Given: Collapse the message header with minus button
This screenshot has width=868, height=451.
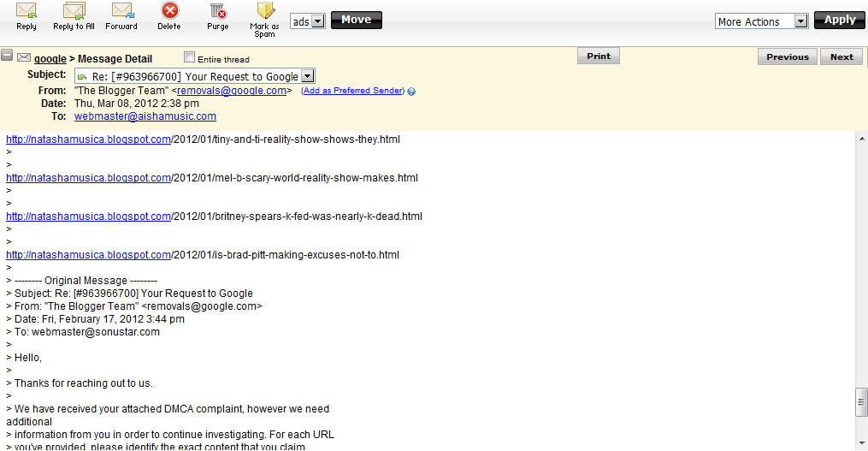Looking at the screenshot, I should coord(7,55).
